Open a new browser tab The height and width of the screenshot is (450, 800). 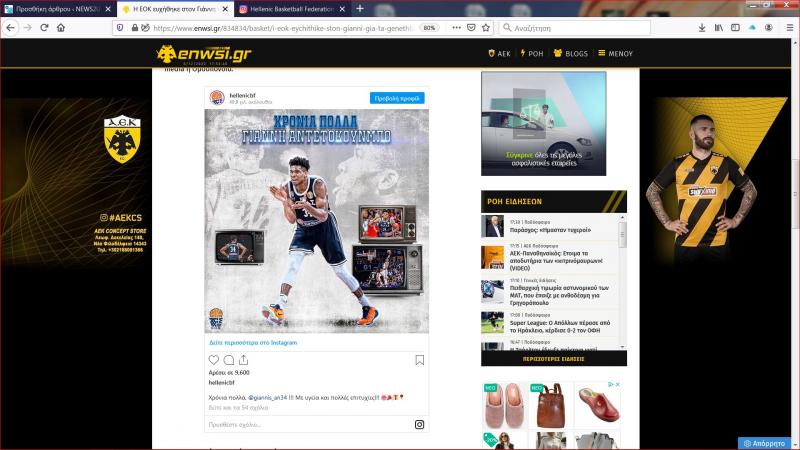tap(360, 9)
